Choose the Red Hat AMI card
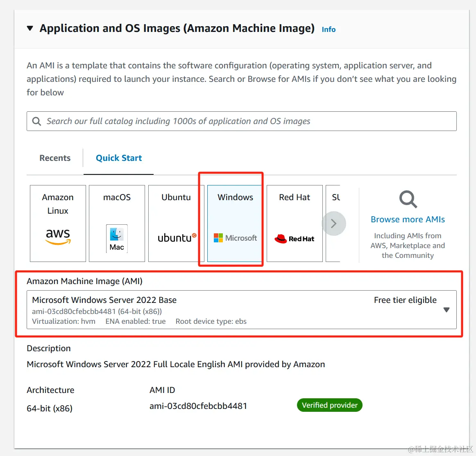476x456 pixels. pyautogui.click(x=295, y=223)
